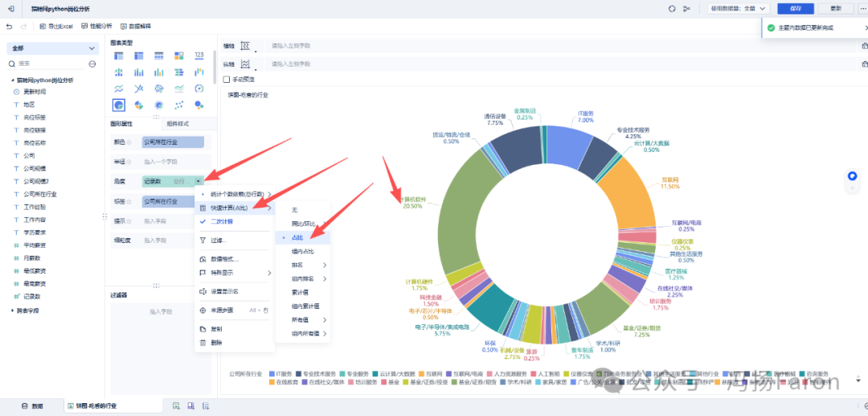
Task: Click 公司所在行业 pill in 颜色 row
Action: tap(173, 142)
